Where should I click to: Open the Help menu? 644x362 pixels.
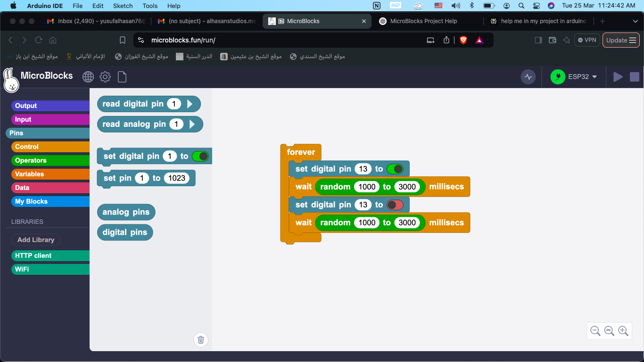pyautogui.click(x=174, y=6)
